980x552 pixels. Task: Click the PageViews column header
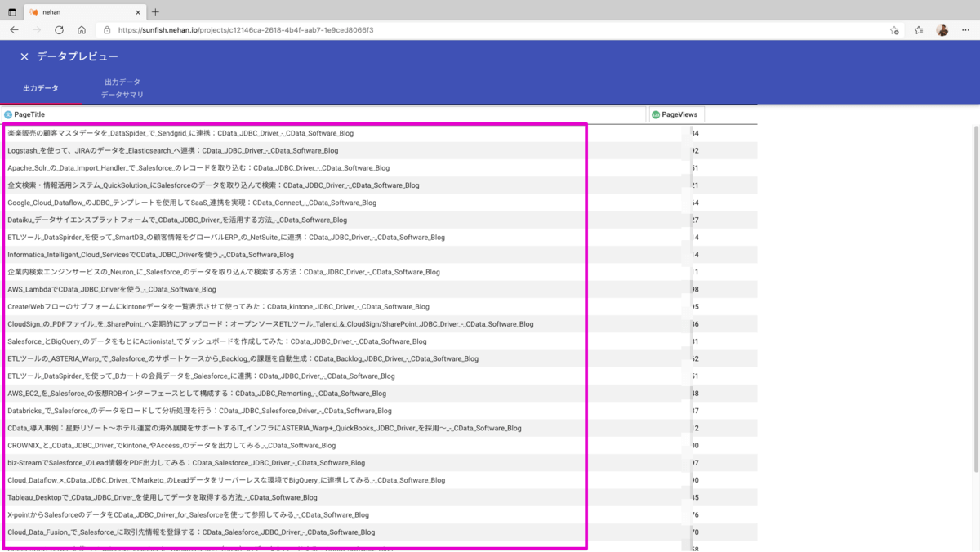[x=676, y=115]
